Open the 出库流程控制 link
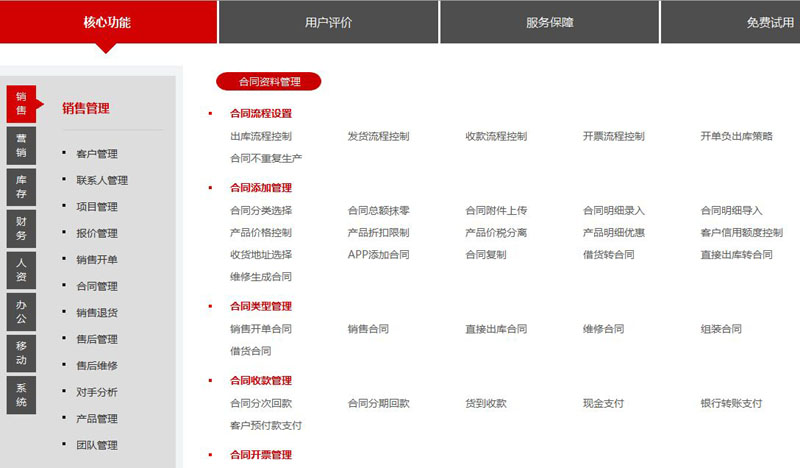The height and width of the screenshot is (468, 800). [261, 136]
